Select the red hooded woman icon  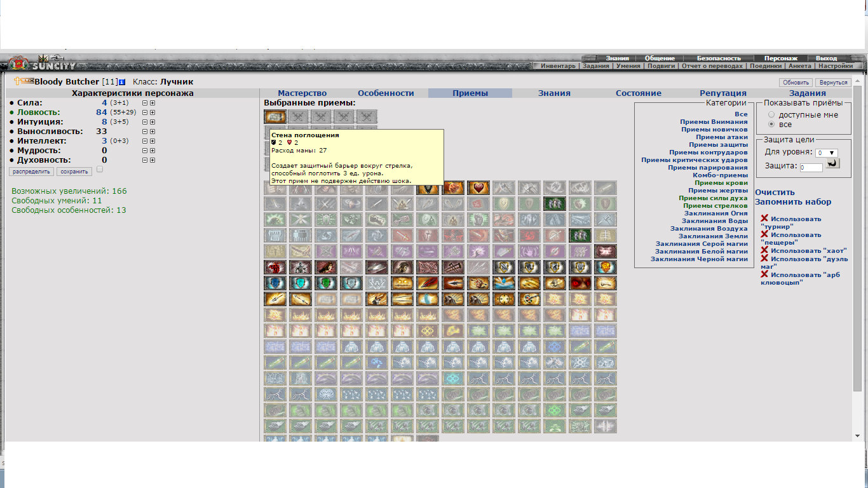tap(326, 267)
